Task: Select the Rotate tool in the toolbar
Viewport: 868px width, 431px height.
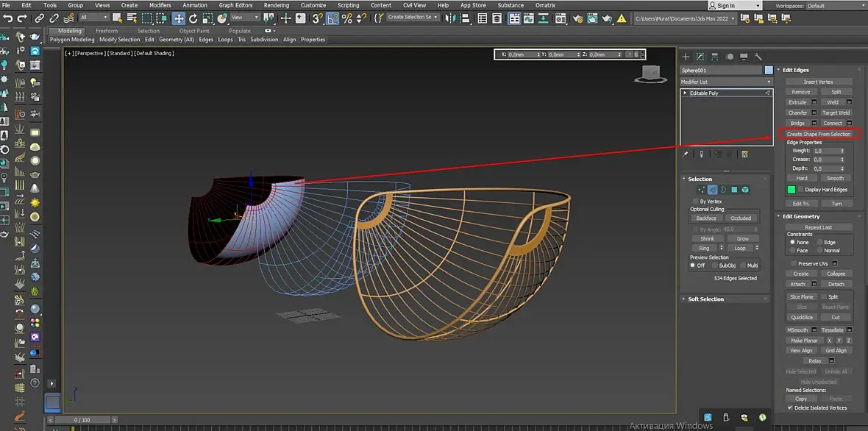Action: pyautogui.click(x=193, y=18)
